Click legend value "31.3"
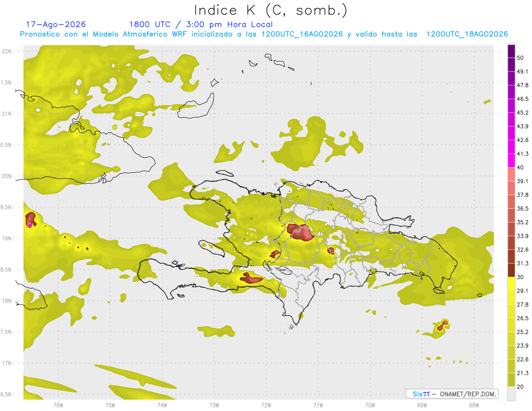This screenshot has width=532, height=411. click(523, 263)
